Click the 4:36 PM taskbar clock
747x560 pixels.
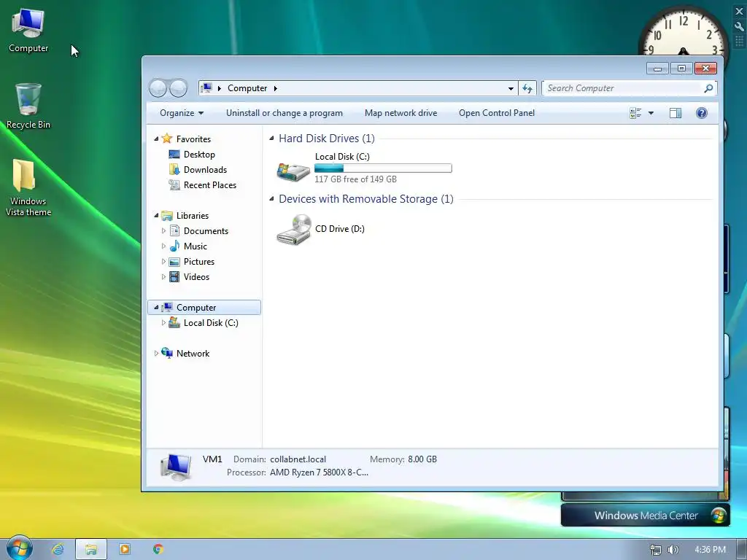coord(710,550)
